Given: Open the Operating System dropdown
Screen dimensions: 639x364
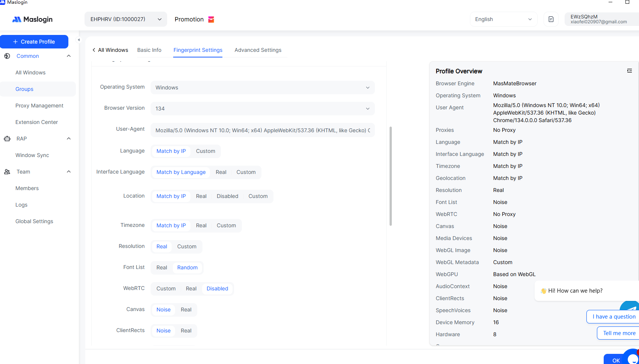Looking at the screenshot, I should 263,88.
